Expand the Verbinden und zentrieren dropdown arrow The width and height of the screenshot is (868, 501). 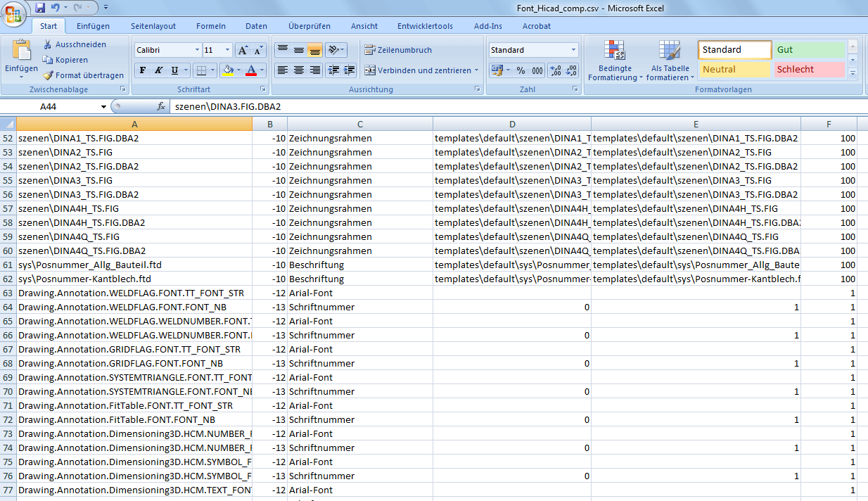point(476,70)
